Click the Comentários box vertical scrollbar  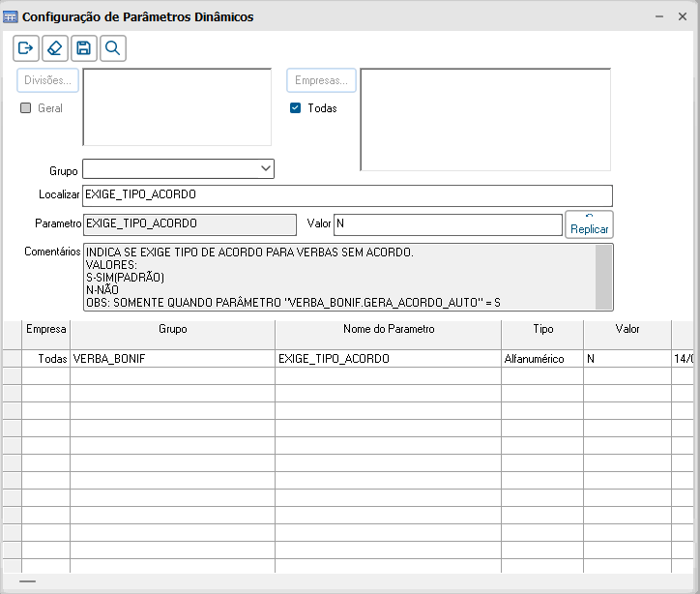pyautogui.click(x=603, y=277)
